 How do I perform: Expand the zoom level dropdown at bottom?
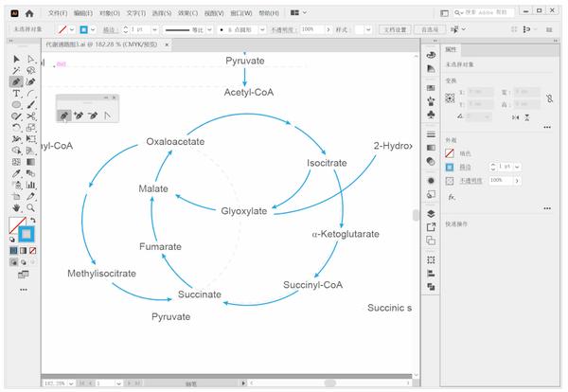click(x=71, y=383)
